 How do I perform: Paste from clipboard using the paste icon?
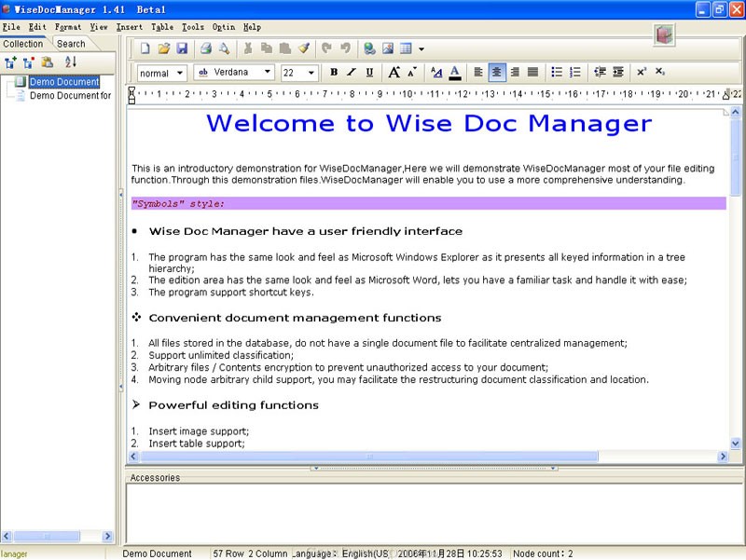[x=285, y=48]
